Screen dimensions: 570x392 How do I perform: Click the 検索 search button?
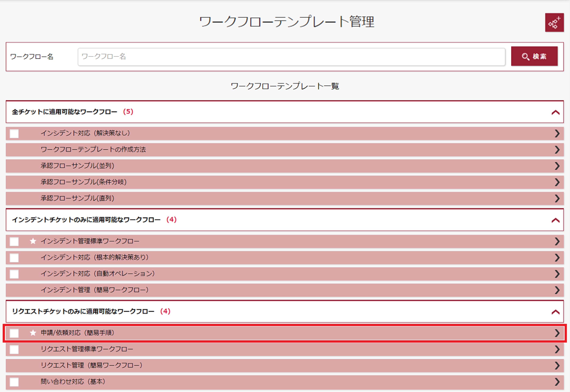click(x=534, y=56)
